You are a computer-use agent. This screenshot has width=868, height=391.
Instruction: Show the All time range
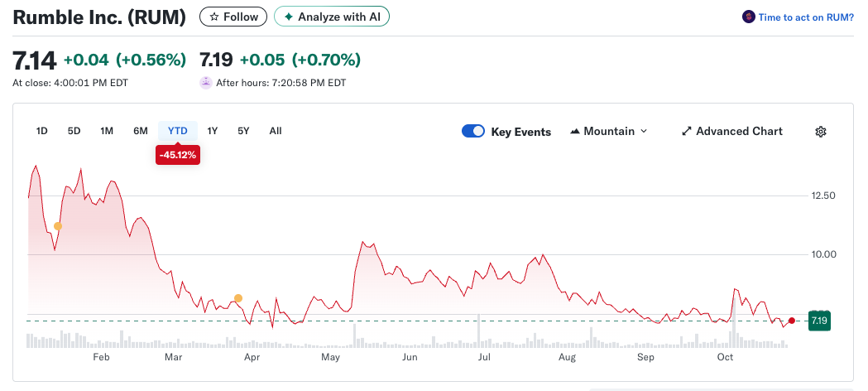[x=276, y=131]
